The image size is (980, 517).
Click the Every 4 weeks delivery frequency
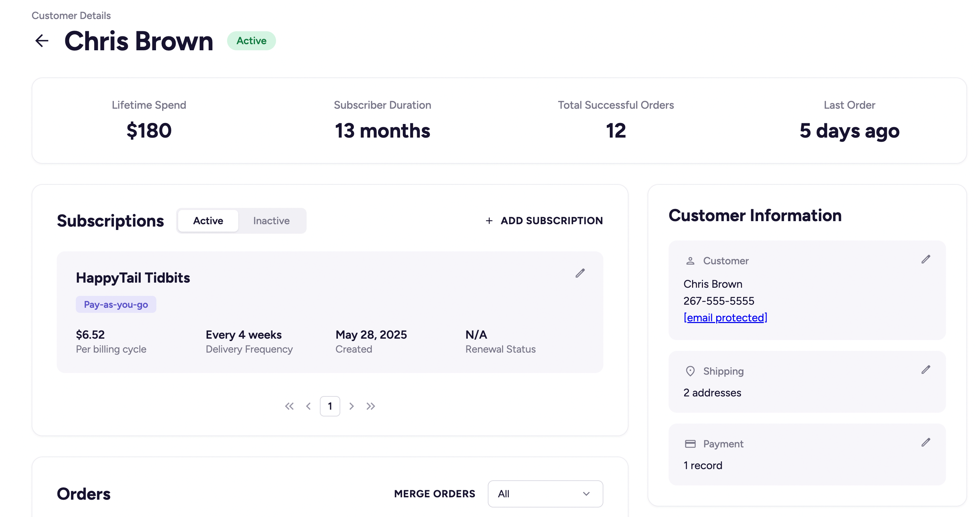pyautogui.click(x=243, y=335)
